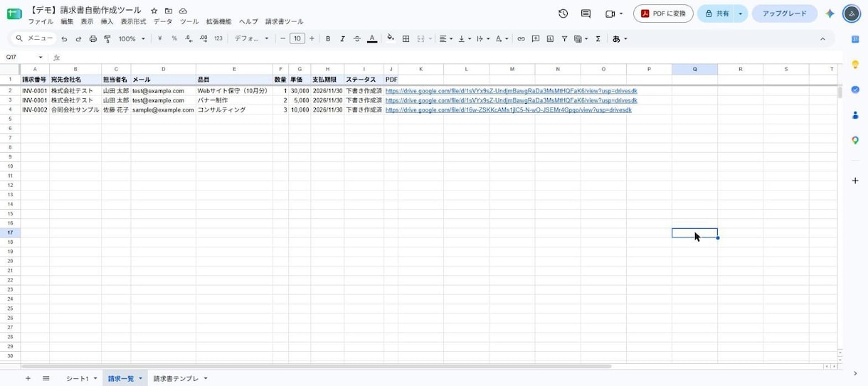The height and width of the screenshot is (386, 868).
Task: Open Contacts in side panel
Action: pyautogui.click(x=855, y=115)
